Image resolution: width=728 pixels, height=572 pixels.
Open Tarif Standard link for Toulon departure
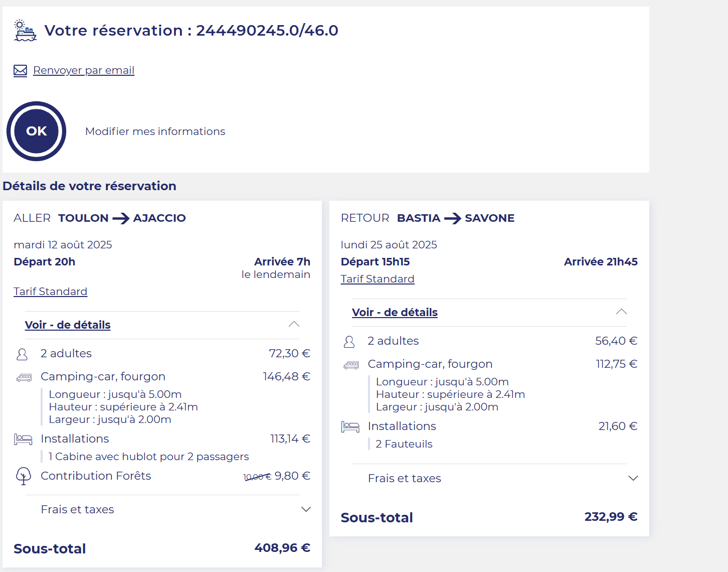[x=50, y=292]
